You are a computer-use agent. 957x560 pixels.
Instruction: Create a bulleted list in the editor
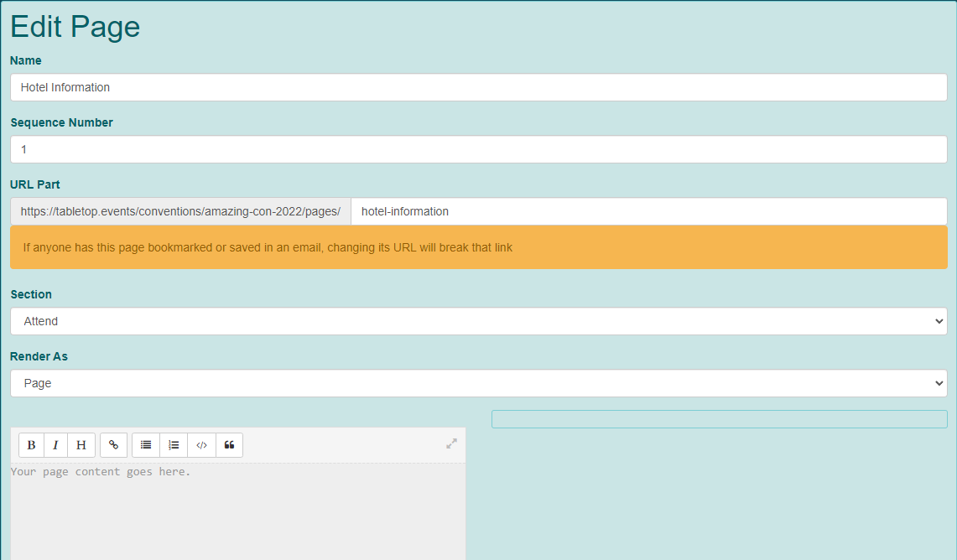tap(146, 444)
